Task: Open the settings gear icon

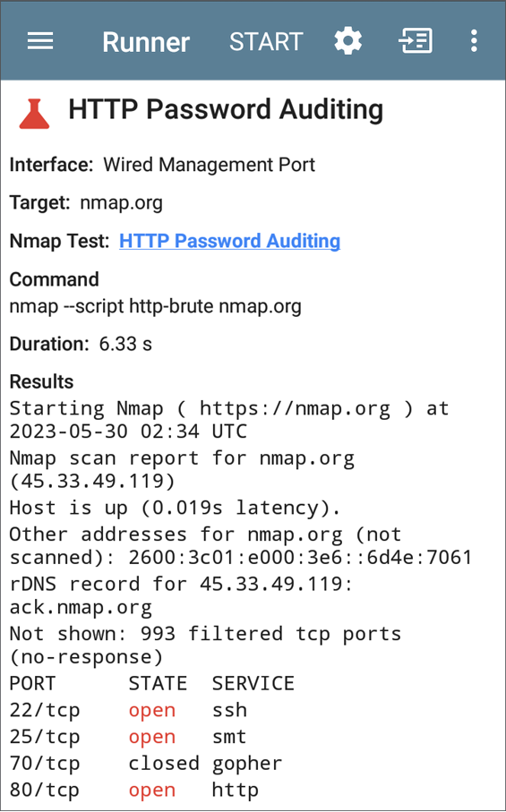Action: pos(347,41)
